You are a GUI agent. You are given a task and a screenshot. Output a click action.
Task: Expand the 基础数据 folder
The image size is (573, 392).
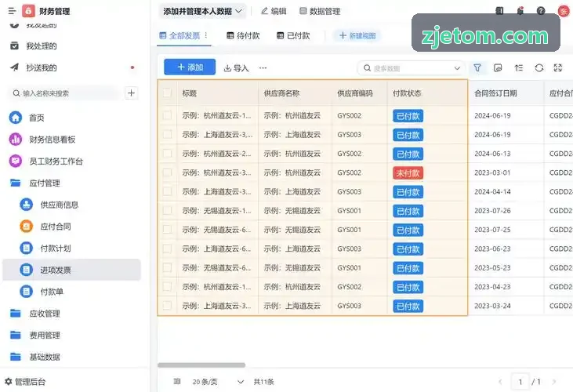(x=16, y=357)
